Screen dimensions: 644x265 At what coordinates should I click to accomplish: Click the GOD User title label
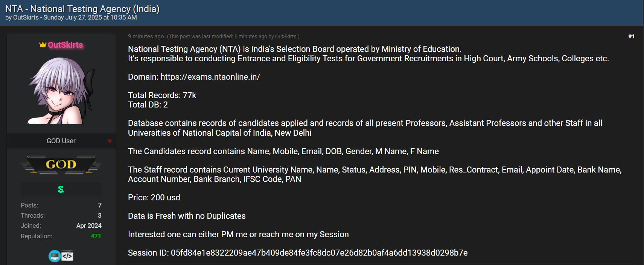tap(61, 141)
